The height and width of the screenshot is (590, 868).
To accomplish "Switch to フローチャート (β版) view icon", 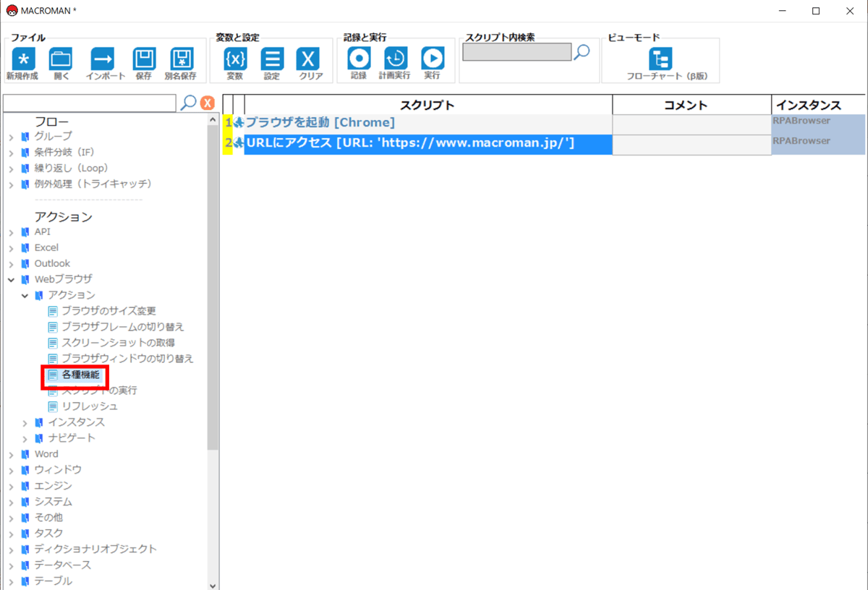I will tap(660, 59).
